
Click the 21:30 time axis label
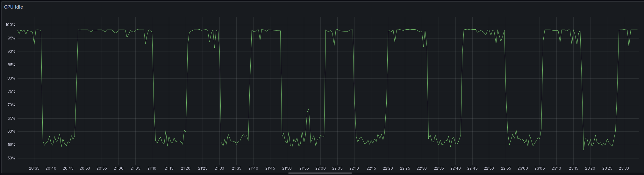pyautogui.click(x=219, y=168)
